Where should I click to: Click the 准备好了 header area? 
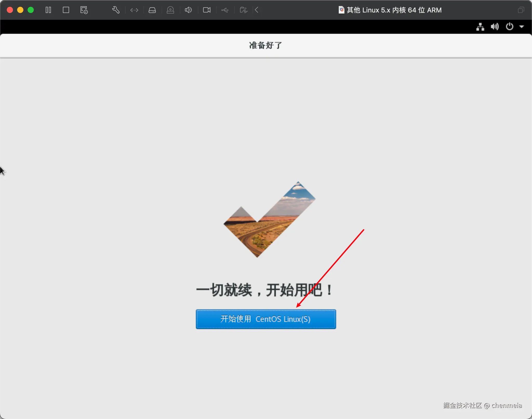tap(265, 45)
